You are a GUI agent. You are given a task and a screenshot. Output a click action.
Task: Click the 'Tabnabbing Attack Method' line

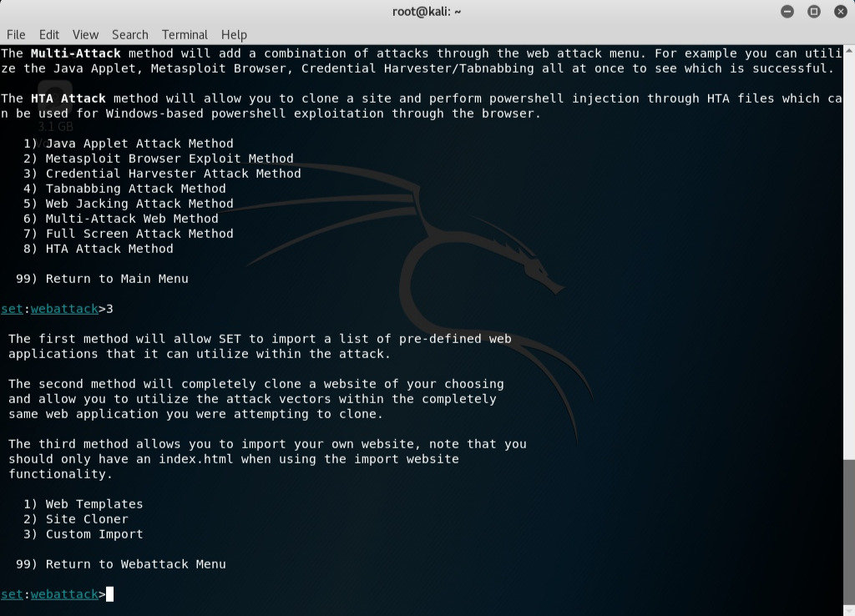(124, 189)
